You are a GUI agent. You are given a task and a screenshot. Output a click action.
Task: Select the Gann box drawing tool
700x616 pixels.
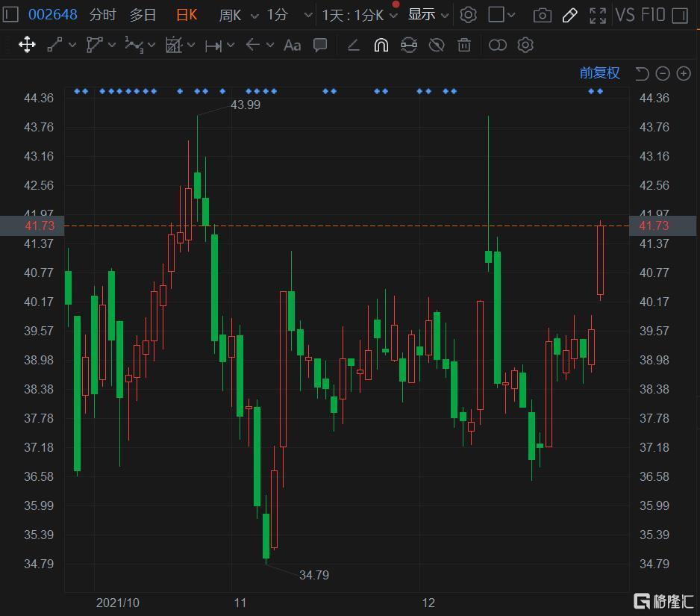174,45
